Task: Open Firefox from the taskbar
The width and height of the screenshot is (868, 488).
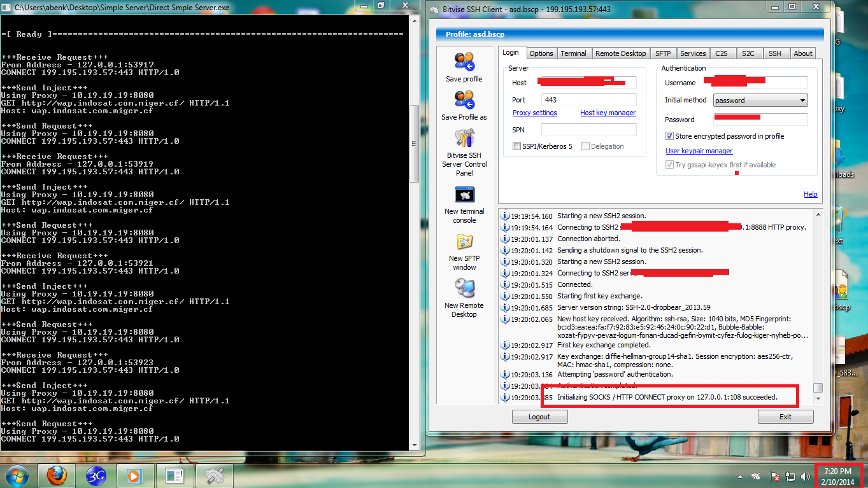Action: click(56, 475)
